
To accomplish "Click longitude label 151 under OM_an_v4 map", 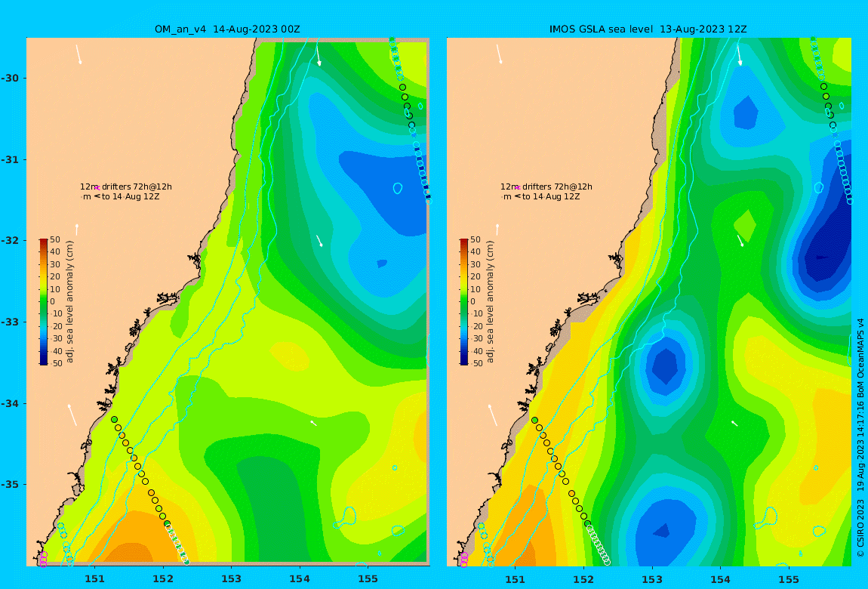I will click(94, 579).
